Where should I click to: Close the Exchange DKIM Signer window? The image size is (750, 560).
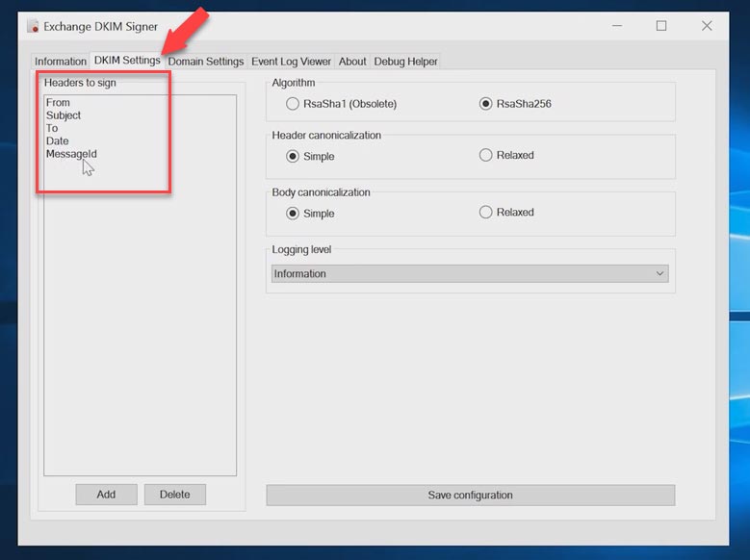(x=707, y=26)
